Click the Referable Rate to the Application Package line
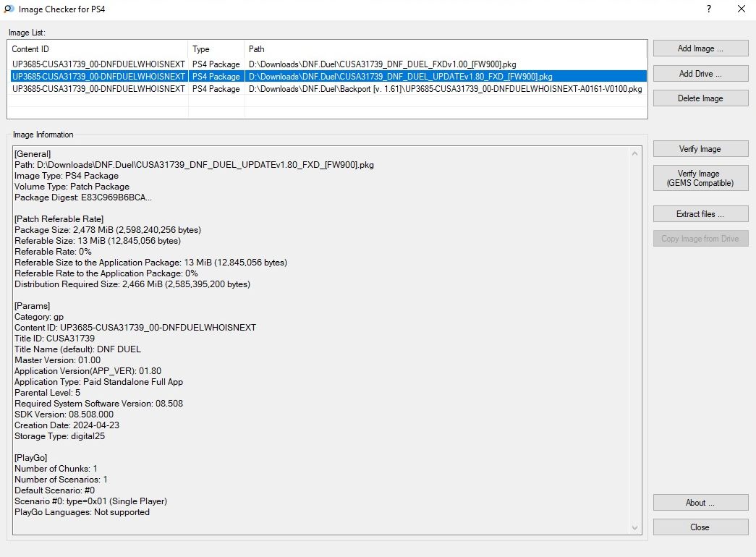The height and width of the screenshot is (557, 756). click(x=106, y=273)
